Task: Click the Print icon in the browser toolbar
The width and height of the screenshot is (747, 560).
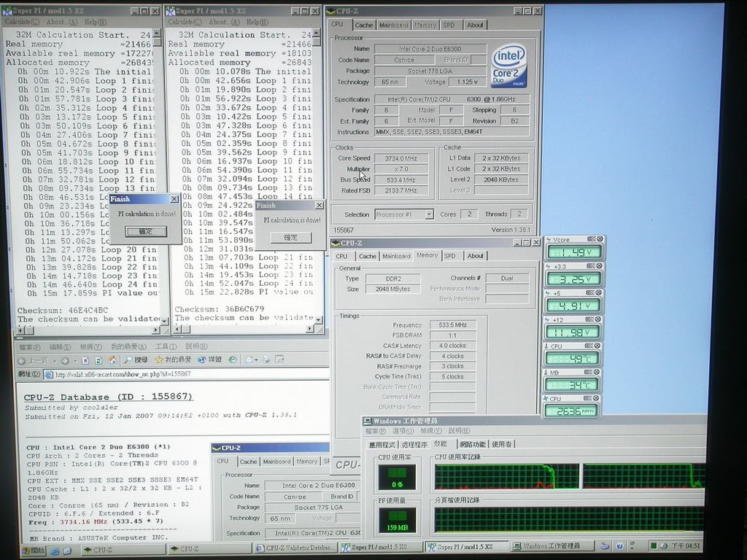Action: (x=266, y=359)
